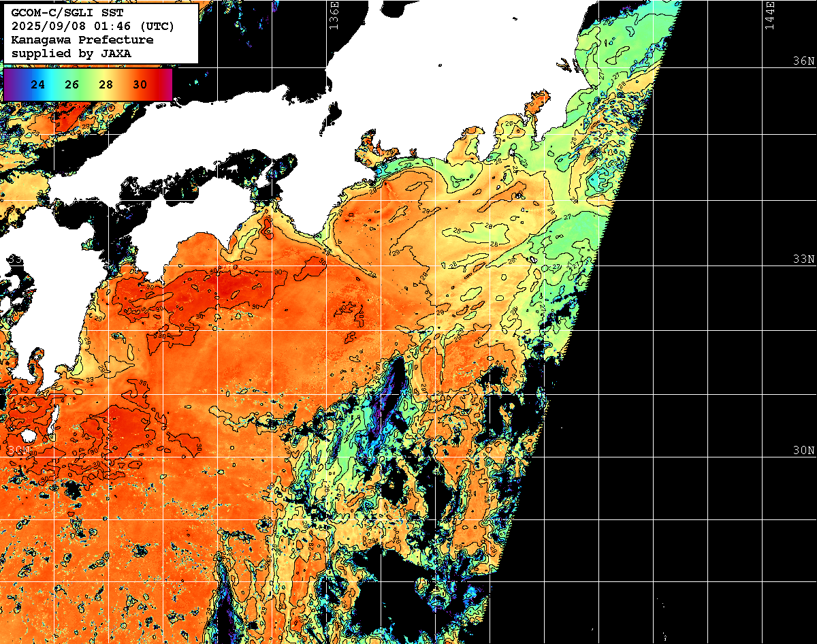817x644 pixels.
Task: Click the 'Kanagawa Prefecture' label
Action: 82,40
